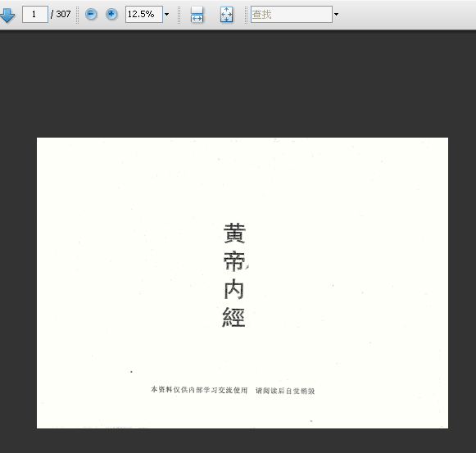Select the page number field showing 1
Image resolution: width=476 pixels, height=453 pixels.
point(35,14)
